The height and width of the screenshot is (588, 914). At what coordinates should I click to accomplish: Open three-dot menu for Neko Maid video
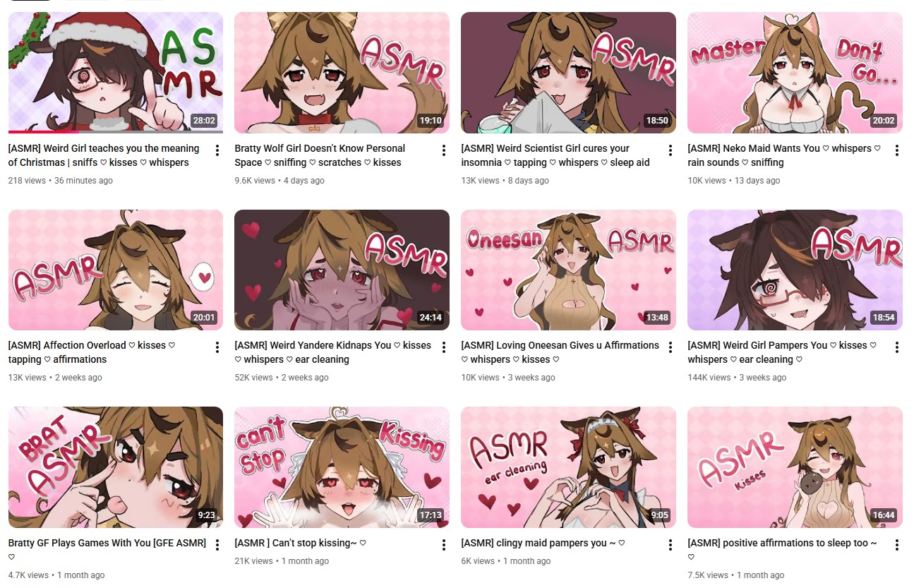point(896,150)
